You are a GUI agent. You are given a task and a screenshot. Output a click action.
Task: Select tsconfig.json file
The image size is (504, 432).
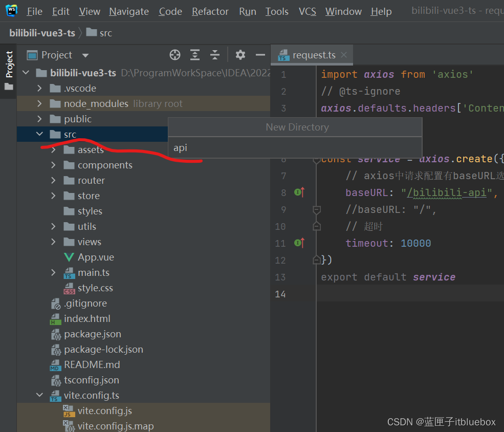pyautogui.click(x=91, y=380)
